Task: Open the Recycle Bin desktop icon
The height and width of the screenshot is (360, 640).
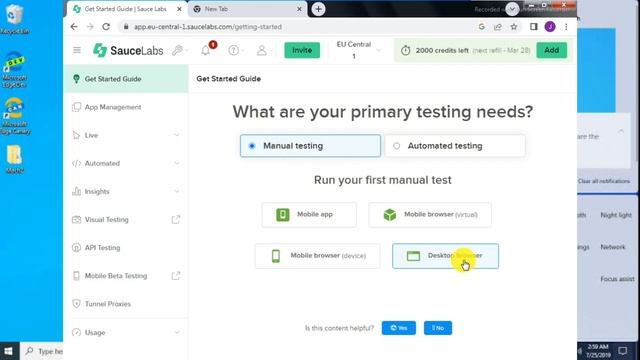Action: pos(14,19)
